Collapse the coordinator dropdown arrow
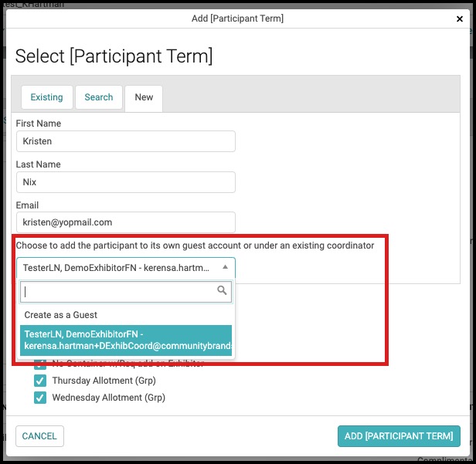The height and width of the screenshot is (464, 476). pos(225,267)
